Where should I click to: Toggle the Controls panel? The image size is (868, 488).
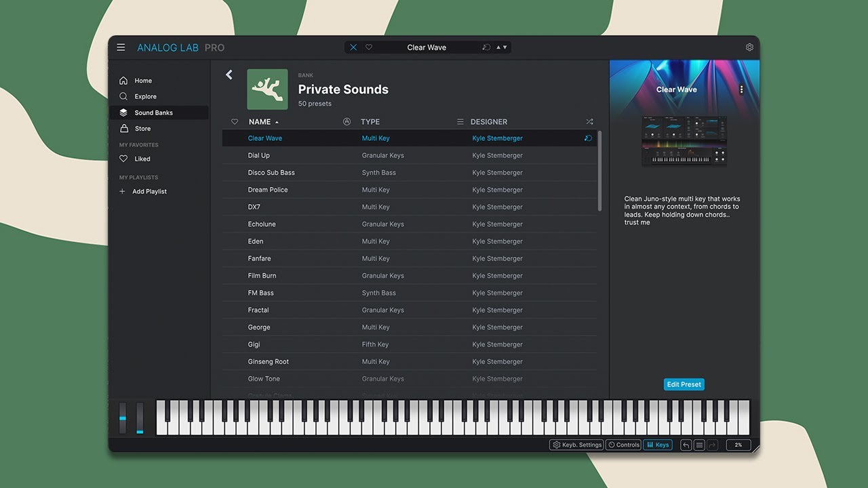coord(623,445)
